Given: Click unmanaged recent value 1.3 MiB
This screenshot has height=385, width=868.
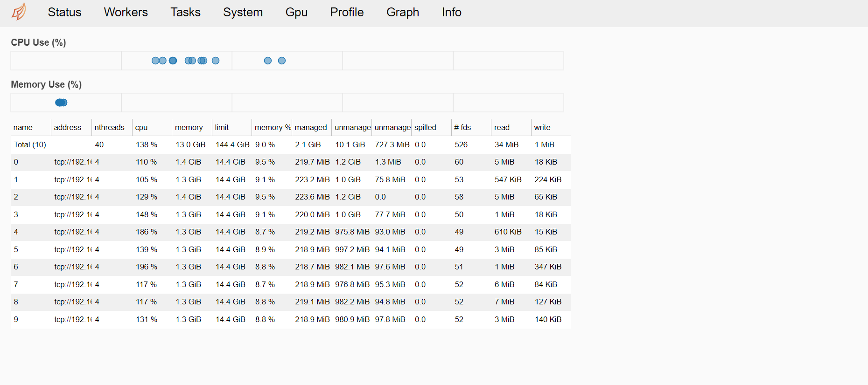Looking at the screenshot, I should [388, 162].
